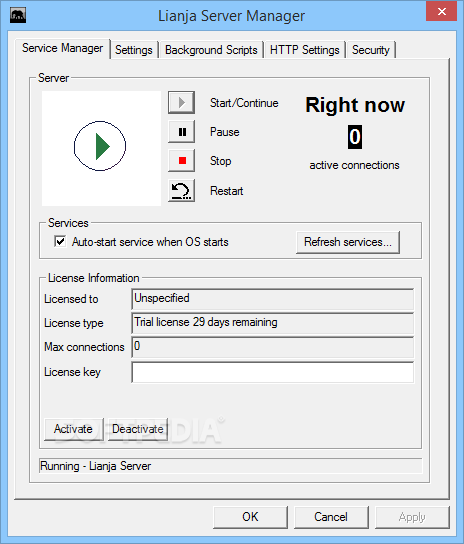Switch to the HTTP Settings tab

point(304,50)
